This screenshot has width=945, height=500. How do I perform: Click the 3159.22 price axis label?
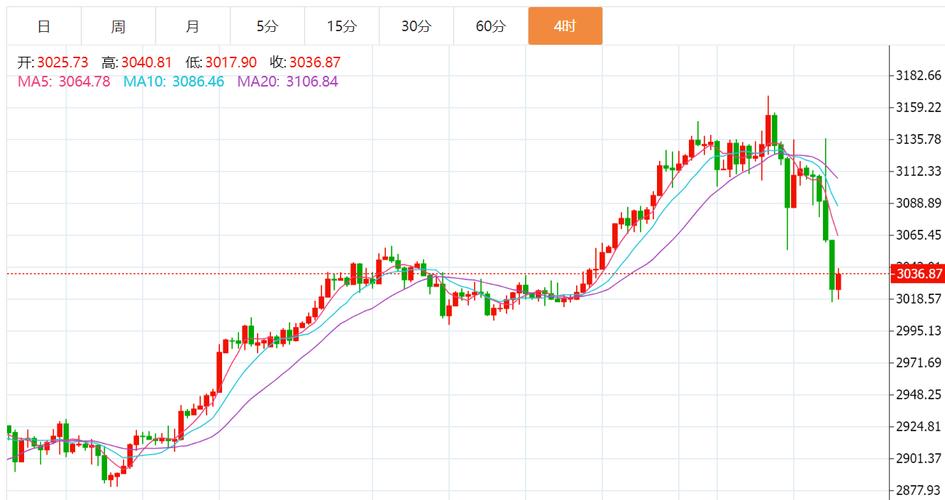pyautogui.click(x=918, y=108)
